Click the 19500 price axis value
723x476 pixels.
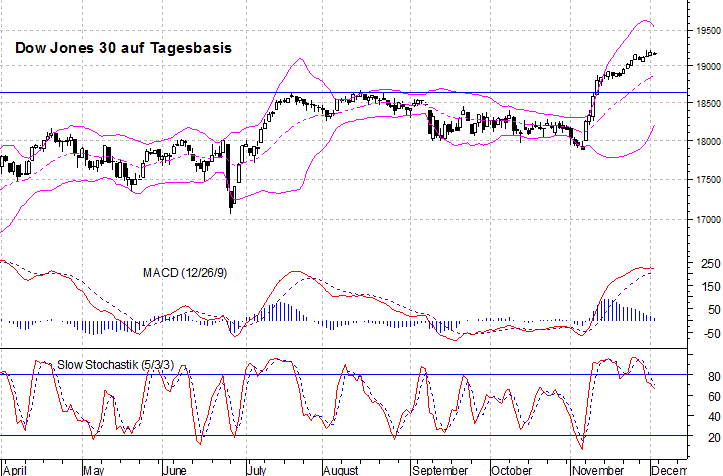click(708, 30)
